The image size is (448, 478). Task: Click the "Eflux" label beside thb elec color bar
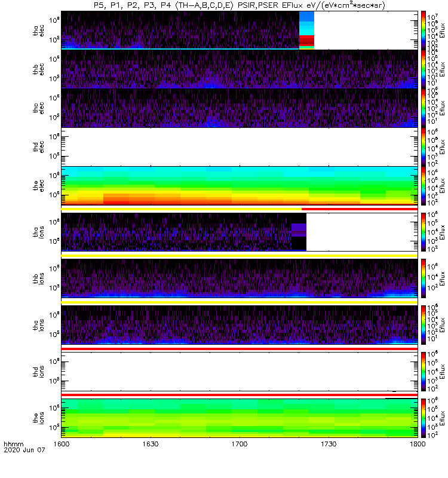coord(442,69)
